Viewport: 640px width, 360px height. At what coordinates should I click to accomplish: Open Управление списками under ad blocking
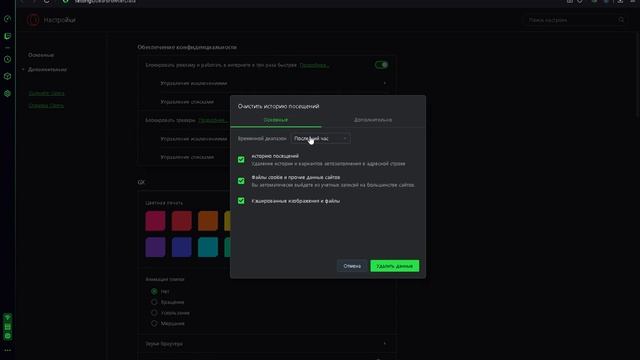point(187,102)
